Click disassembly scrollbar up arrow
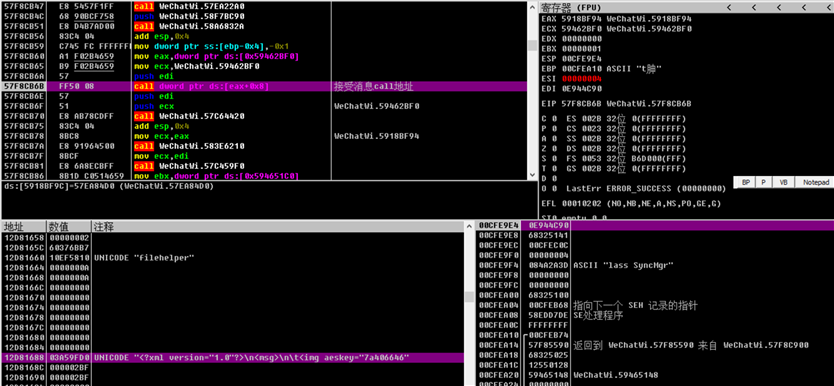Viewport: 834px width, 386px height. [532, 6]
